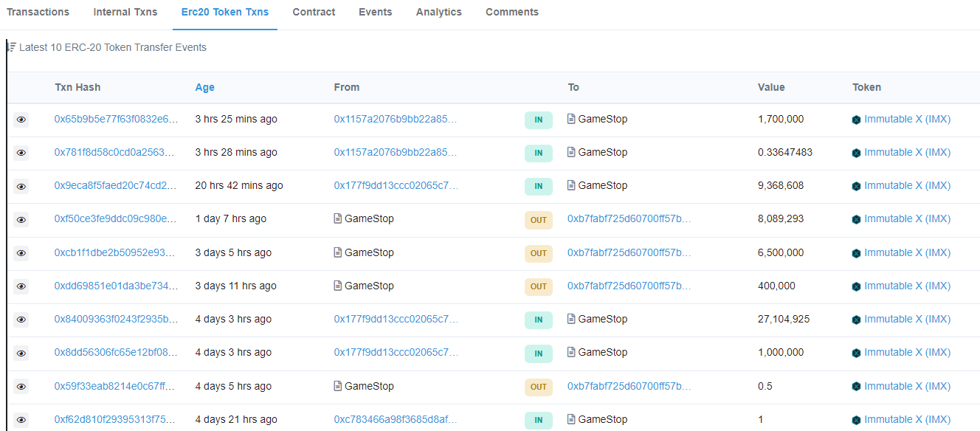Click the GameStop sender link in the 0.5 IMX row
This screenshot has height=431, width=980.
[x=369, y=386]
